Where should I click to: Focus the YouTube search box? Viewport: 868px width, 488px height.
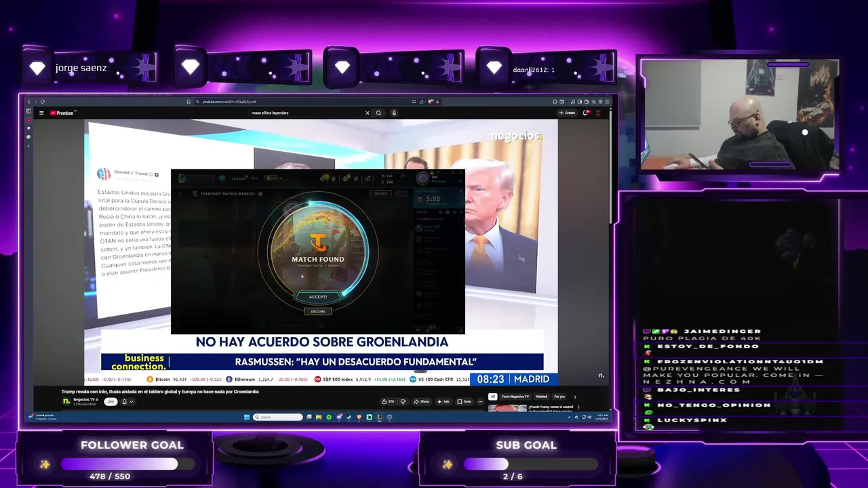point(305,113)
